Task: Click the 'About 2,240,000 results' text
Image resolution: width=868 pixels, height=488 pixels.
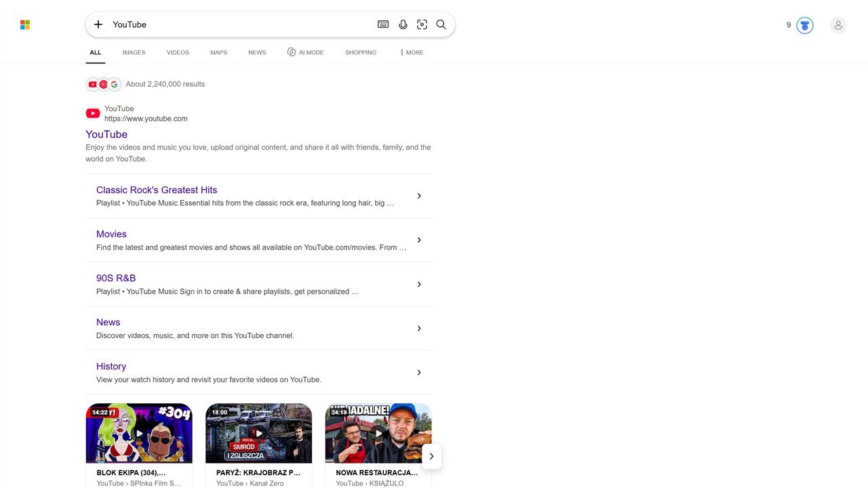Action: (x=165, y=84)
